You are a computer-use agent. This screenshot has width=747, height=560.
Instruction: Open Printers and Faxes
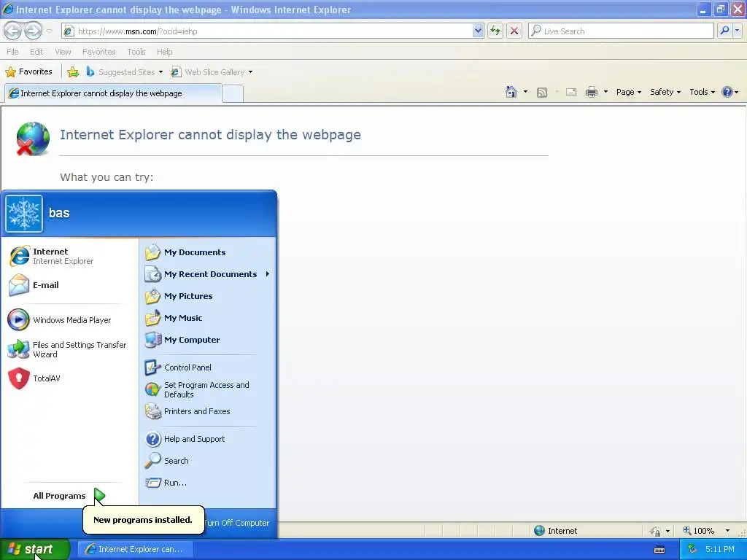coord(208,411)
